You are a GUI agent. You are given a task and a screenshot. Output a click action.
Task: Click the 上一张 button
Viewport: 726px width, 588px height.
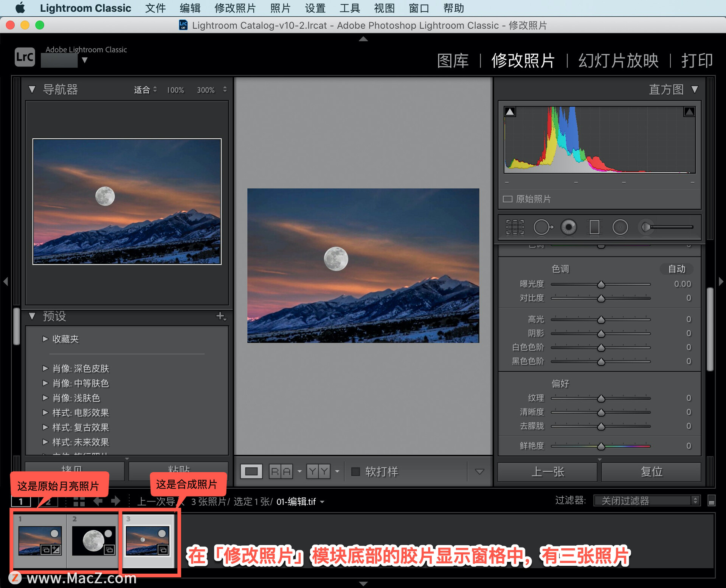pos(547,471)
